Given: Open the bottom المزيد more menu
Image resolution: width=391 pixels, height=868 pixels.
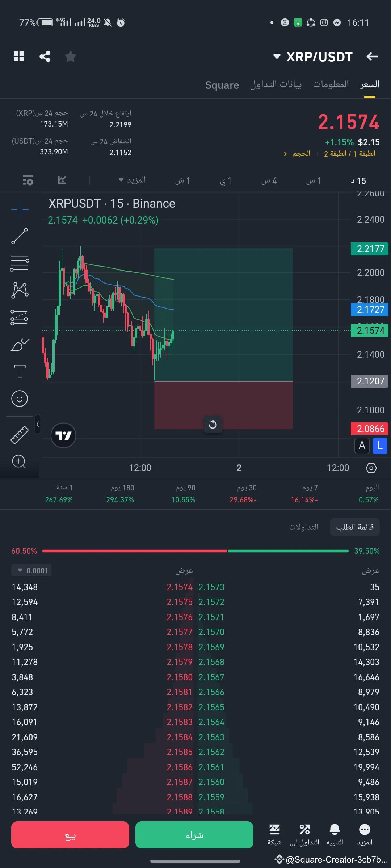Looking at the screenshot, I should coord(365,835).
